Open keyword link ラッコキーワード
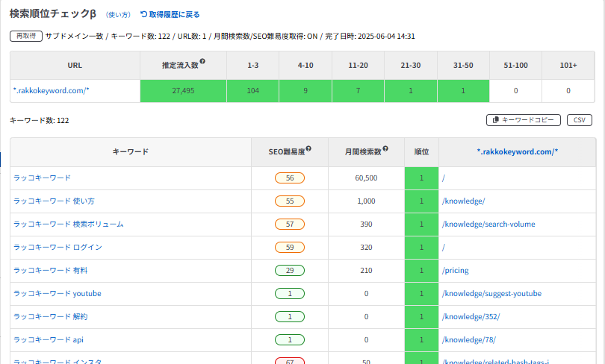Image resolution: width=605 pixels, height=364 pixels. tap(42, 178)
